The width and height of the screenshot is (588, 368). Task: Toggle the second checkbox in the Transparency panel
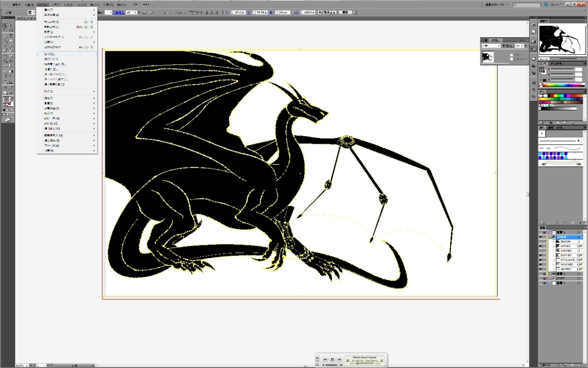[x=512, y=59]
